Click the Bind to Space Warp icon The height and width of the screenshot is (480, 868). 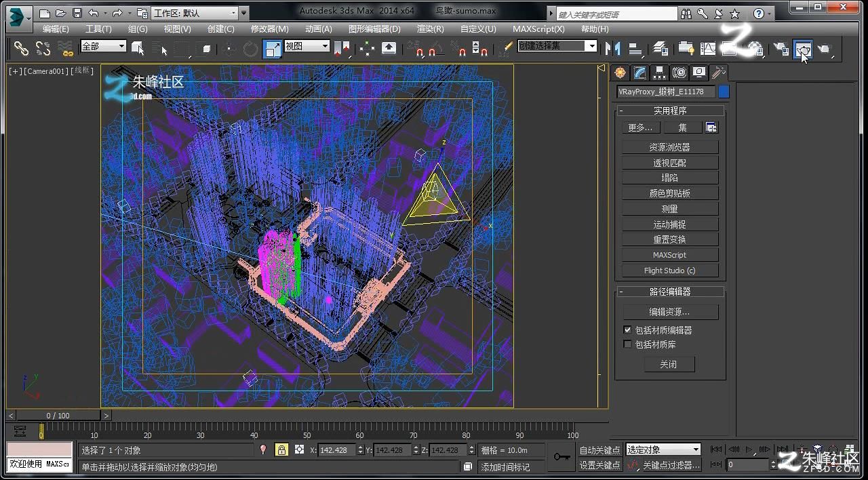pyautogui.click(x=65, y=48)
